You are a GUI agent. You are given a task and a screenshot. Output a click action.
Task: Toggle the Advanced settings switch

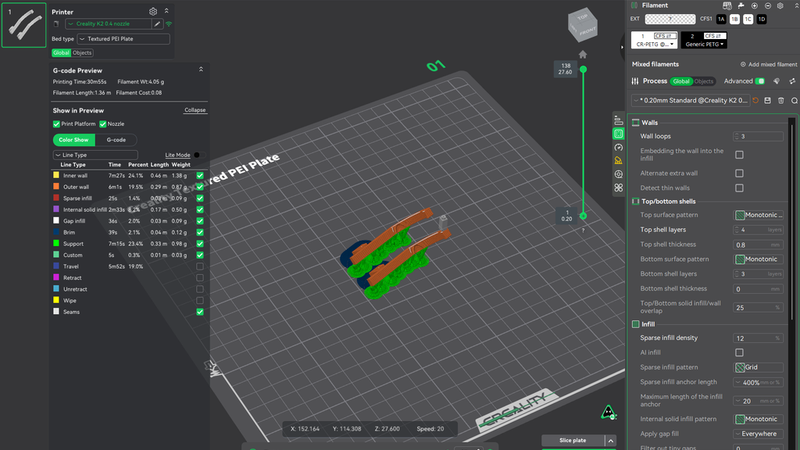[x=760, y=81]
